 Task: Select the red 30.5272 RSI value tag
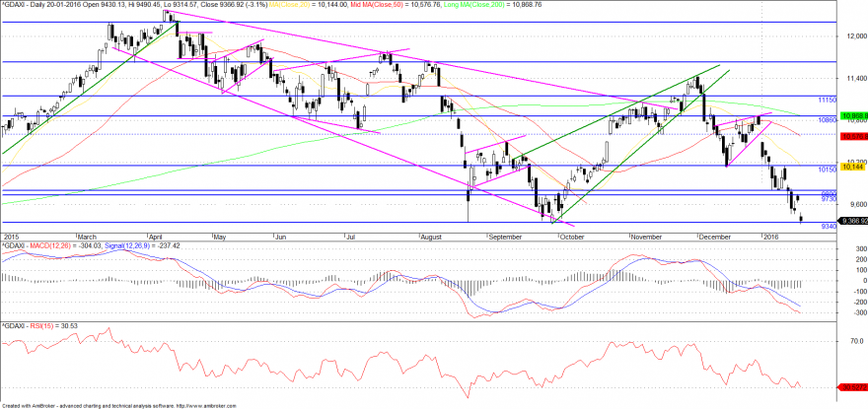coord(853,387)
